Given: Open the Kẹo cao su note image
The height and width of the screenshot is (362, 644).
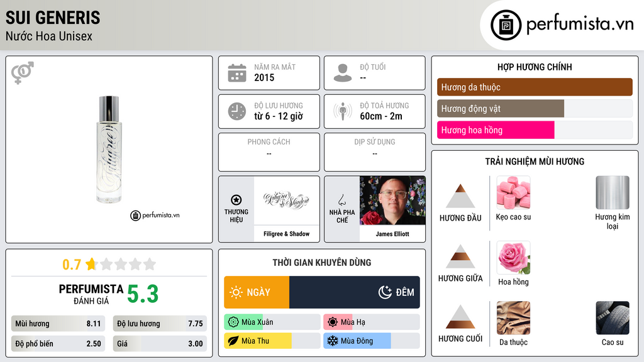Looking at the screenshot, I should coord(513,192).
